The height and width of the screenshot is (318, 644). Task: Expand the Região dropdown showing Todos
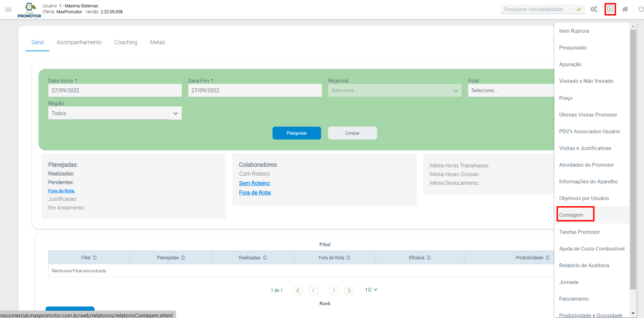coord(115,113)
